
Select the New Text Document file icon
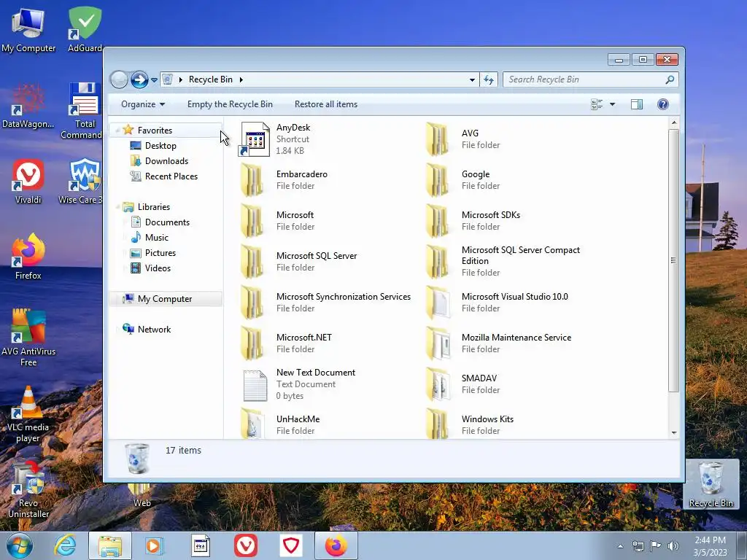coord(255,385)
